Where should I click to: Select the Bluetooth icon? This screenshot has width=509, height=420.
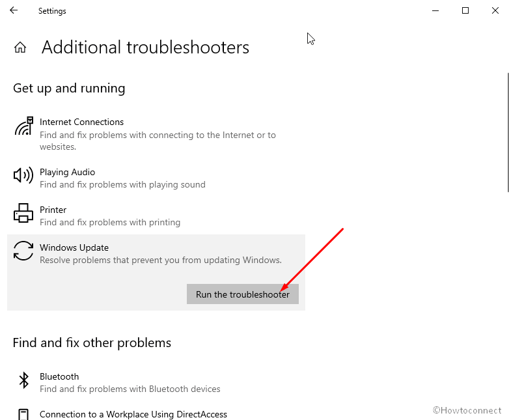pos(23,380)
